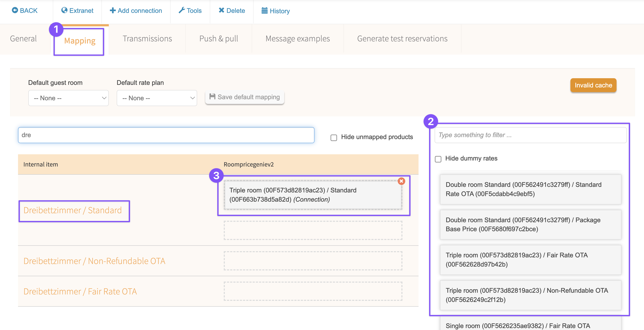Click the Extranet globe icon
The image size is (644, 330).
[x=64, y=10]
